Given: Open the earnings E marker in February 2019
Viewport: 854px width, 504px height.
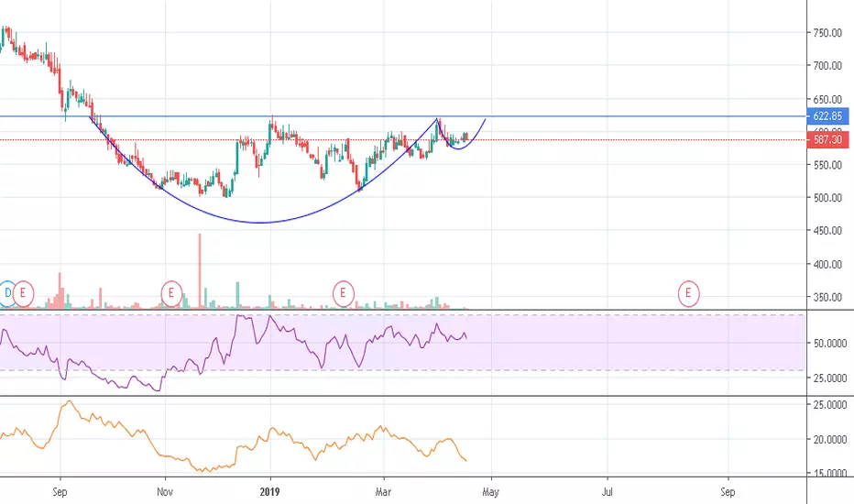Looking at the screenshot, I should point(343,293).
